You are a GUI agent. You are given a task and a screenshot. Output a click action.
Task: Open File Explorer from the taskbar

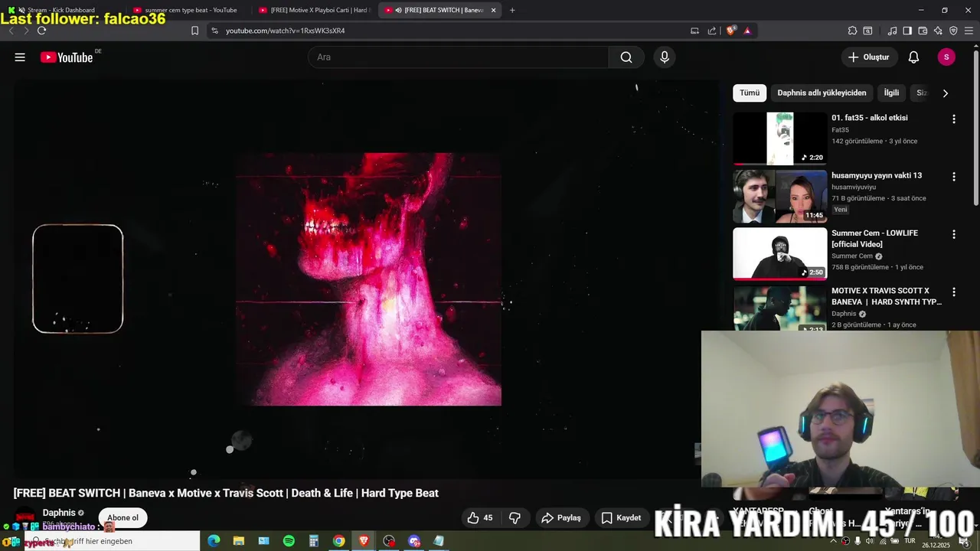239,541
